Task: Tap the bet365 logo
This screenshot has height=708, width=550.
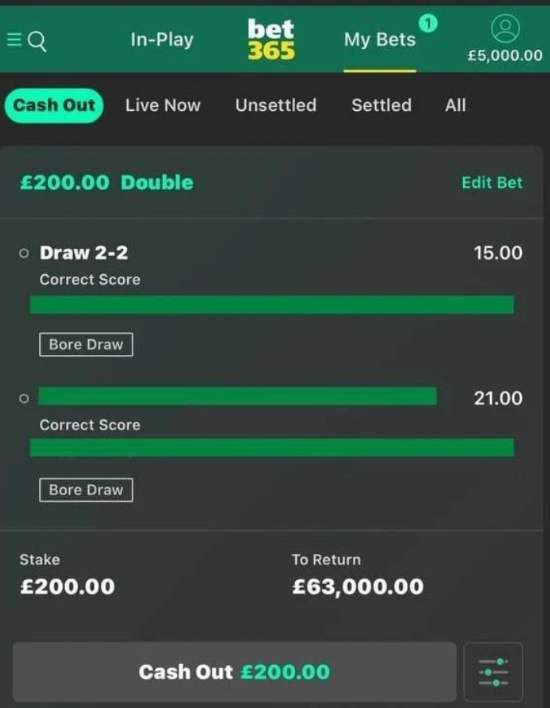Action: pos(271,40)
